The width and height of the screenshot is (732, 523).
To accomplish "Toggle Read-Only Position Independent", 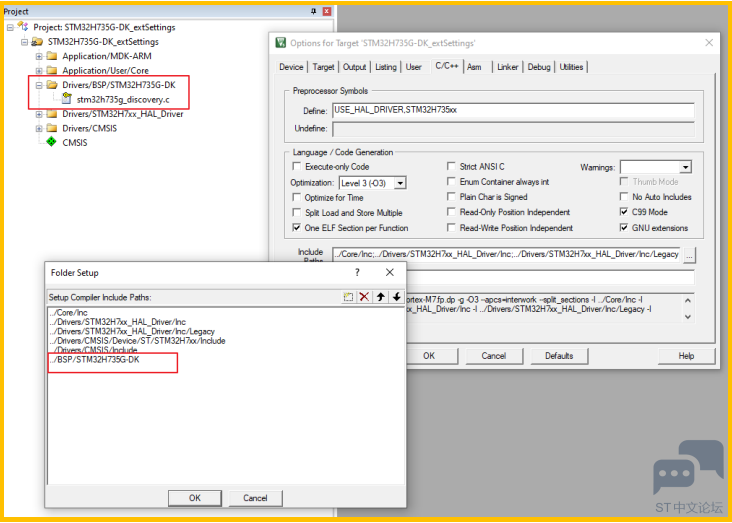I will click(x=451, y=212).
